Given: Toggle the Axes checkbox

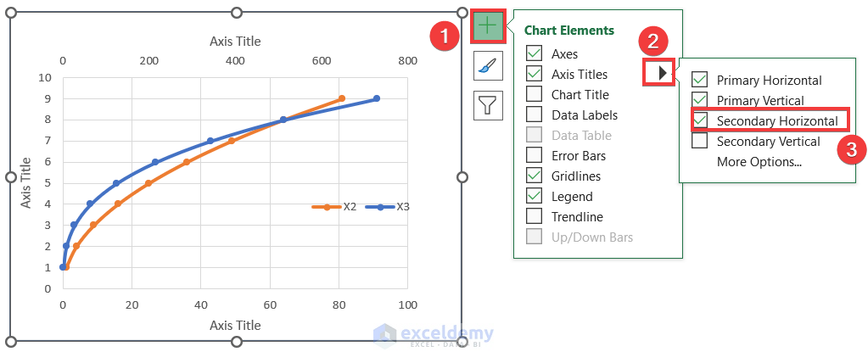Looking at the screenshot, I should (x=535, y=54).
